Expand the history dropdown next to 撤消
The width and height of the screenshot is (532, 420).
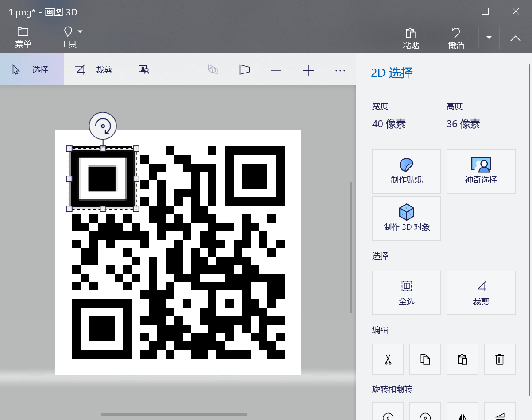click(x=489, y=38)
